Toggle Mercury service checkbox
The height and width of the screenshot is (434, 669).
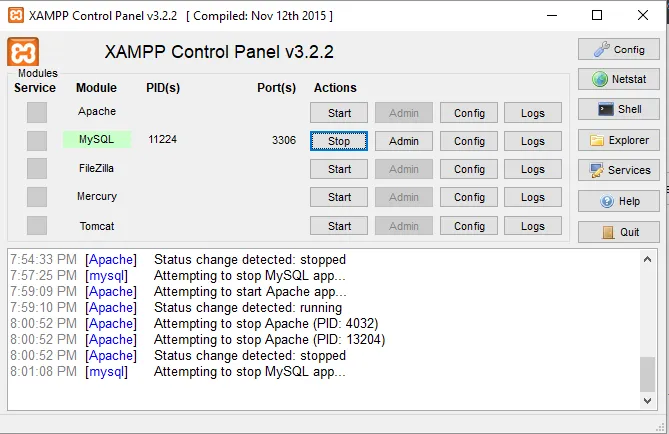(37, 197)
